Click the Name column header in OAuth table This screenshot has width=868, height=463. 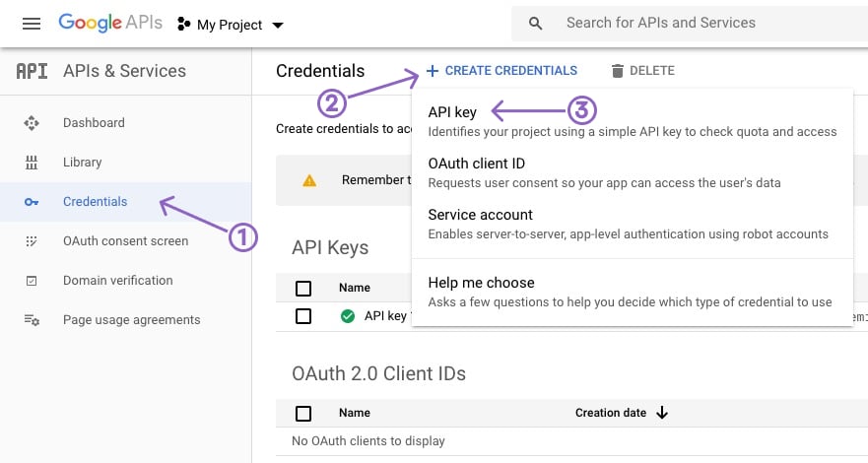(355, 413)
